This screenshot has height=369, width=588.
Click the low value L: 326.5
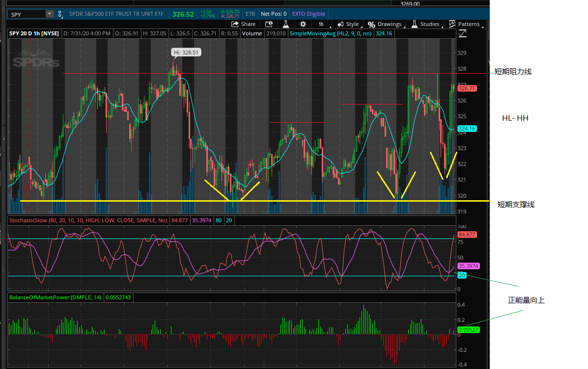tap(180, 33)
